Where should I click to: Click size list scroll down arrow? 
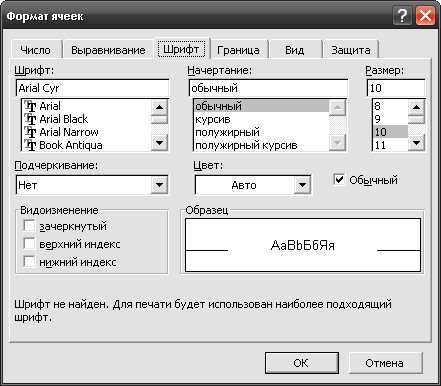coord(416,143)
